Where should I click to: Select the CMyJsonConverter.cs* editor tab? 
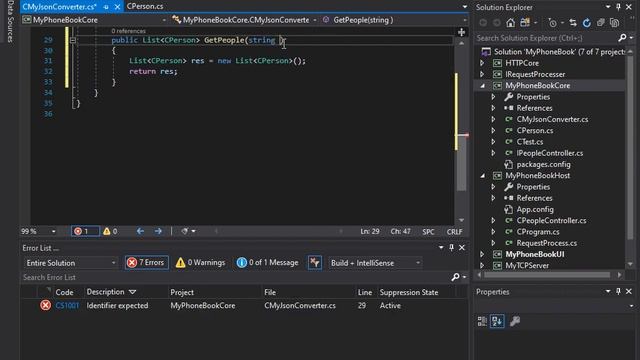coord(60,7)
